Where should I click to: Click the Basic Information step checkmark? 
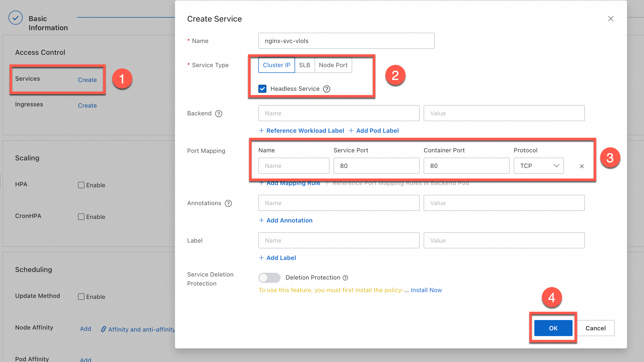[16, 18]
